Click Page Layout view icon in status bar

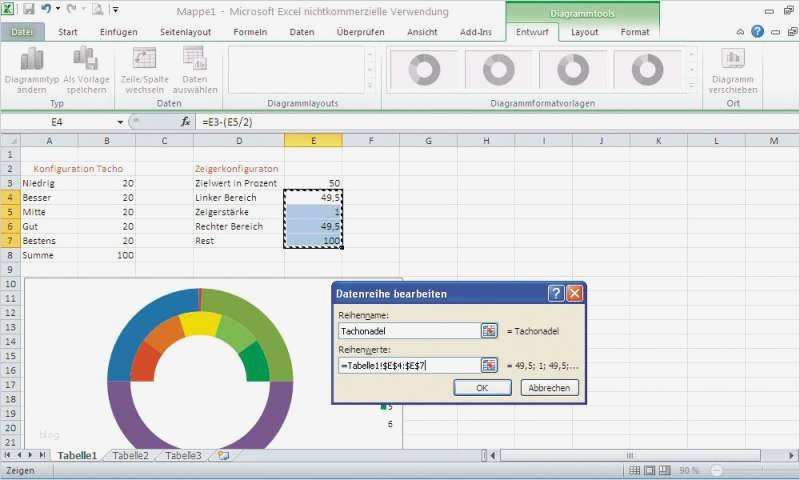coord(649,470)
